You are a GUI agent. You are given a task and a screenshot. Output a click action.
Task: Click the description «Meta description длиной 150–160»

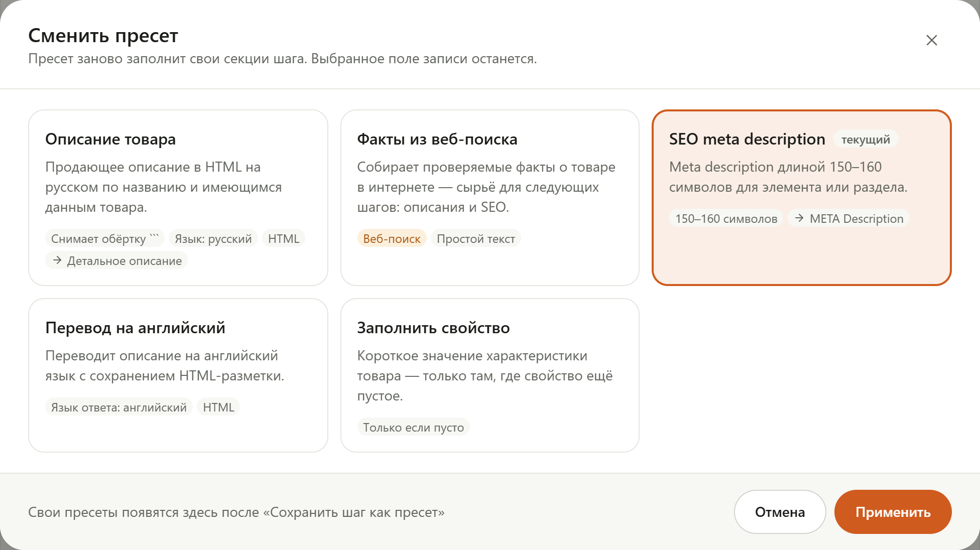pos(788,177)
